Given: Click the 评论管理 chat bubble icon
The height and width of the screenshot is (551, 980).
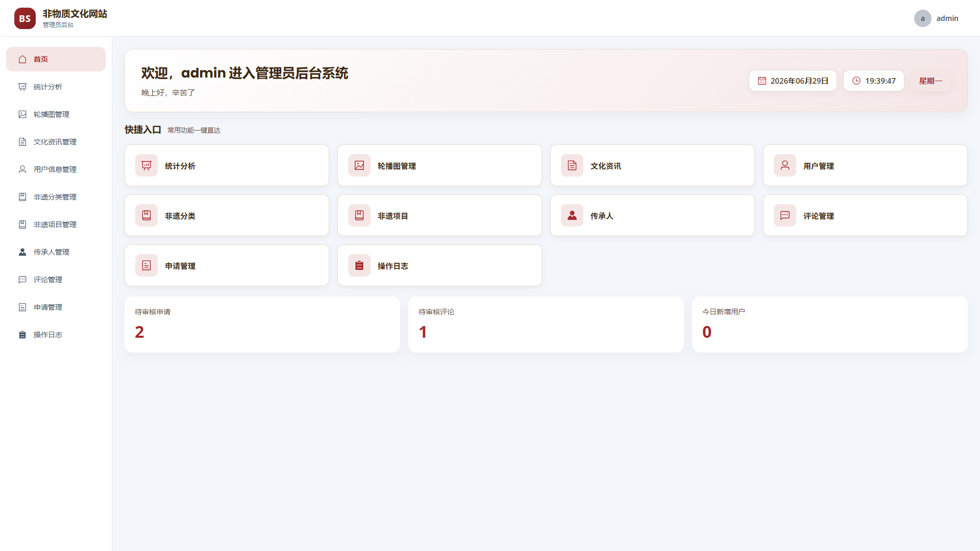Looking at the screenshot, I should pos(785,215).
